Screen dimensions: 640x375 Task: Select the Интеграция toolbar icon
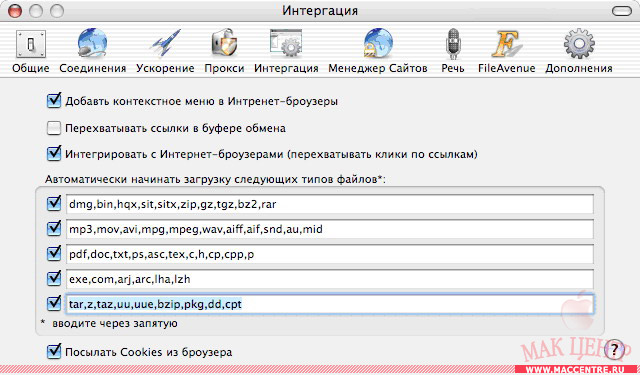tap(286, 51)
